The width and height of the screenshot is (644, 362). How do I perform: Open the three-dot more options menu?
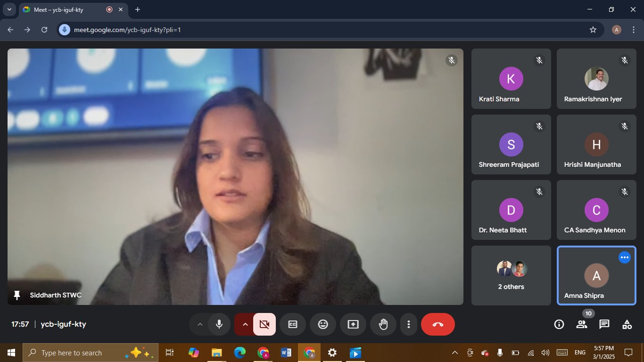(x=409, y=324)
